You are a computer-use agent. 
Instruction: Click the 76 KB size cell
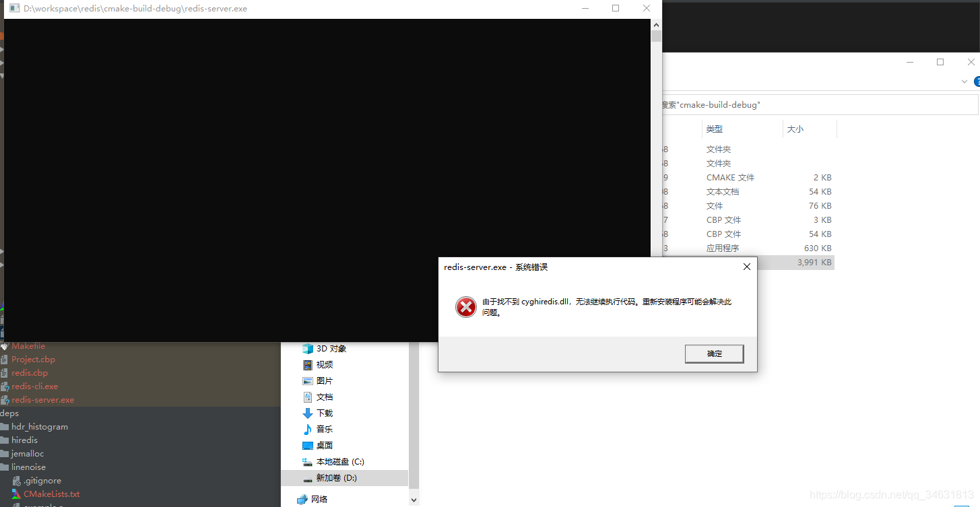[820, 206]
